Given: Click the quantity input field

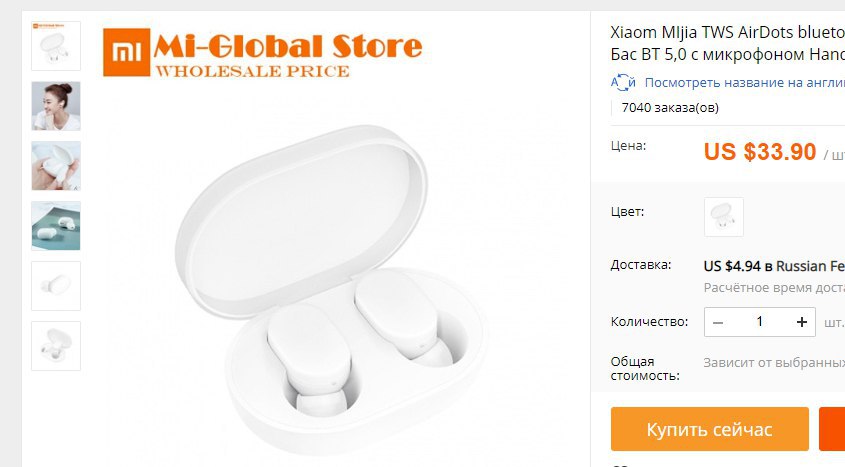Looking at the screenshot, I should pyautogui.click(x=760, y=322).
